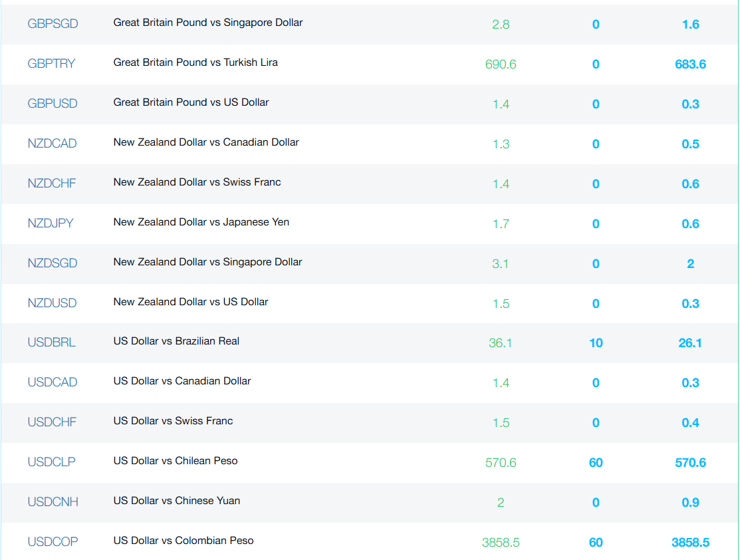Select the NZDSGD currency pair
This screenshot has width=740, height=560.
(x=53, y=263)
